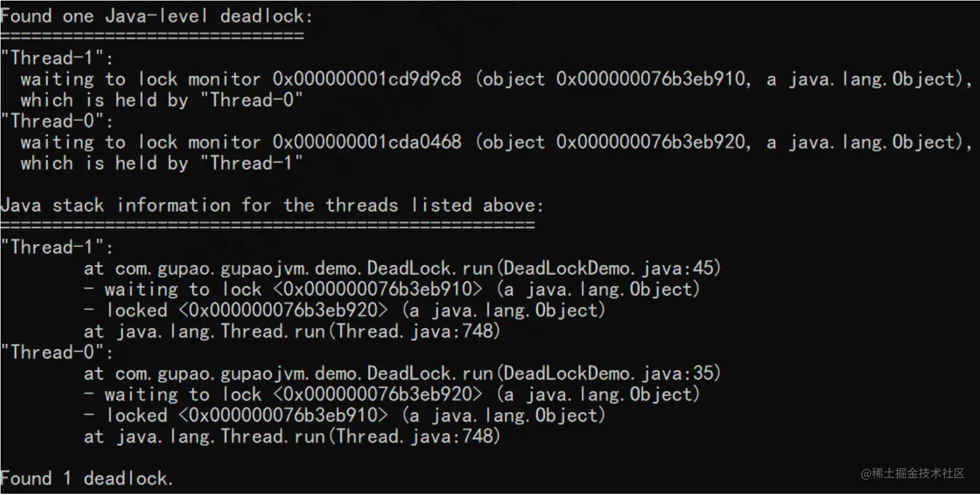Click monitor address 0x000000001cda0468

(x=367, y=143)
